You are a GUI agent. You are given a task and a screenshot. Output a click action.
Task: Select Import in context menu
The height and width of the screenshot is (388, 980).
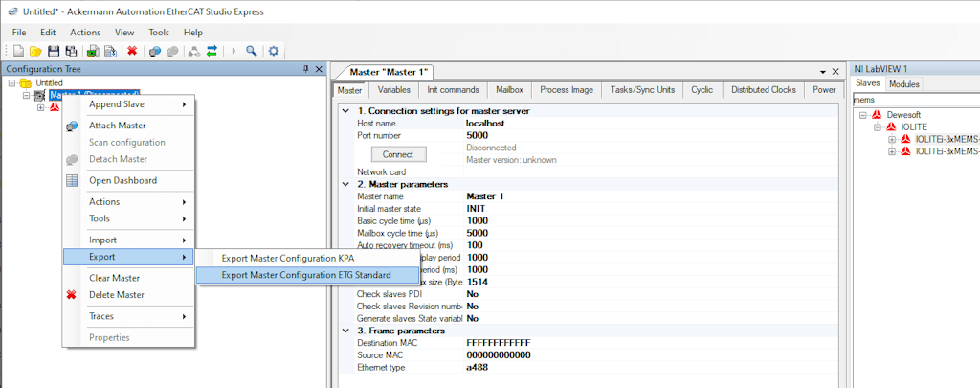pyautogui.click(x=129, y=240)
